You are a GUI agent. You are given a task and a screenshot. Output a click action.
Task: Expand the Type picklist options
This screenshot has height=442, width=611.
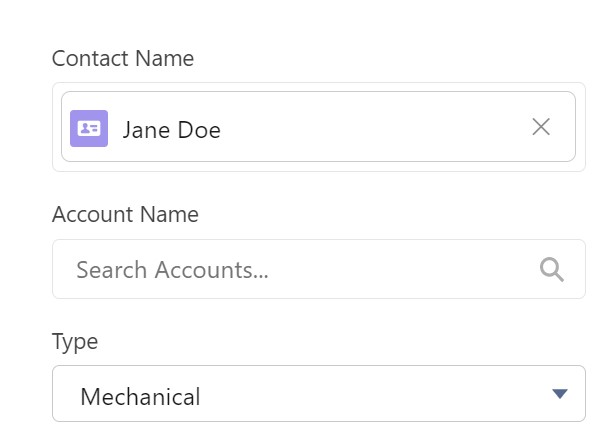(318, 394)
